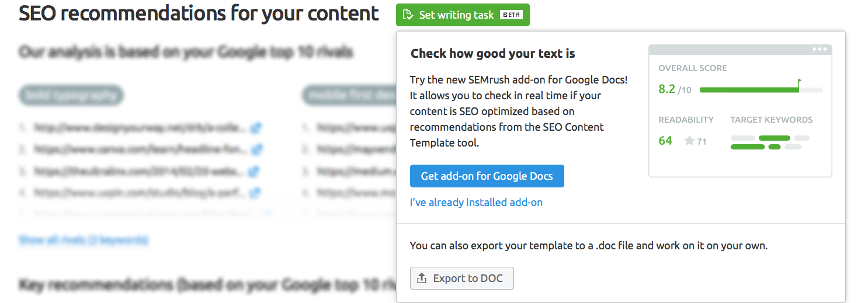
Task: Click the SEO recommendations for your content heading
Action: [x=199, y=13]
